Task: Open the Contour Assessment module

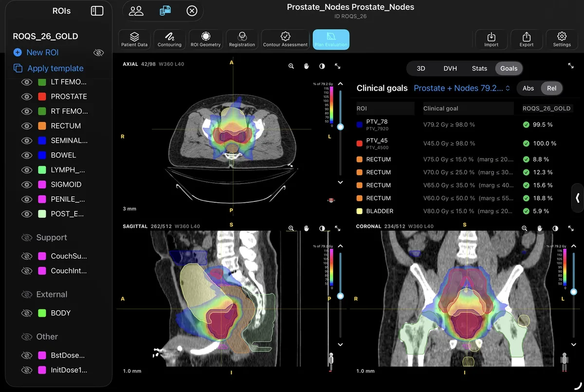Action: click(285, 39)
